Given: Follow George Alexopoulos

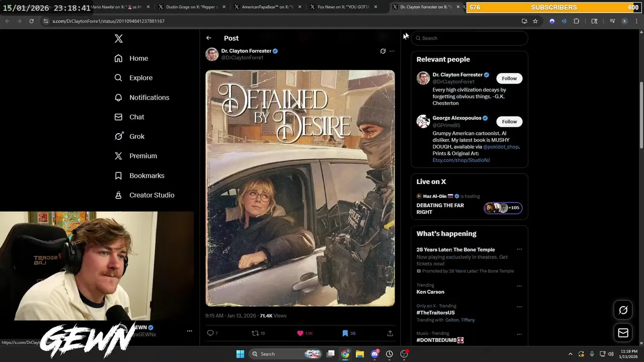Looking at the screenshot, I should 509,122.
